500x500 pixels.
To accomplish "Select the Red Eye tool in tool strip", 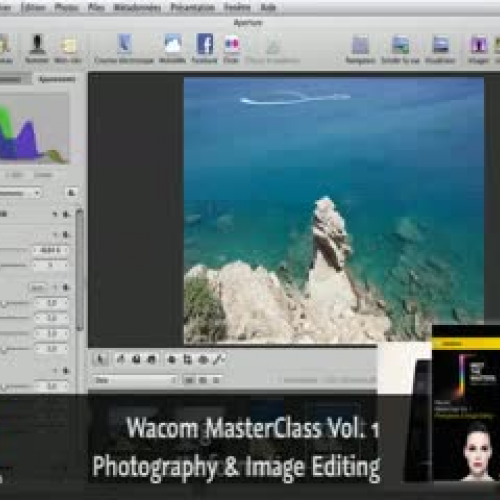I will (x=203, y=359).
